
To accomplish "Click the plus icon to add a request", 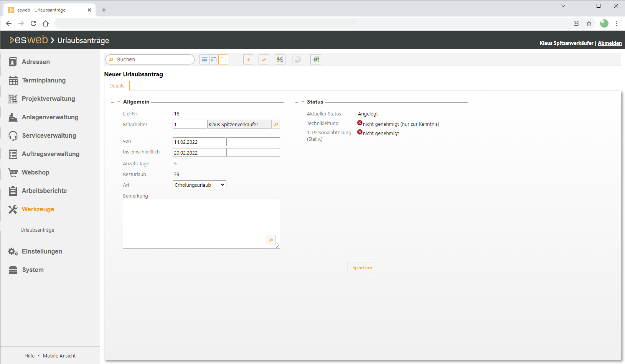I will [248, 59].
